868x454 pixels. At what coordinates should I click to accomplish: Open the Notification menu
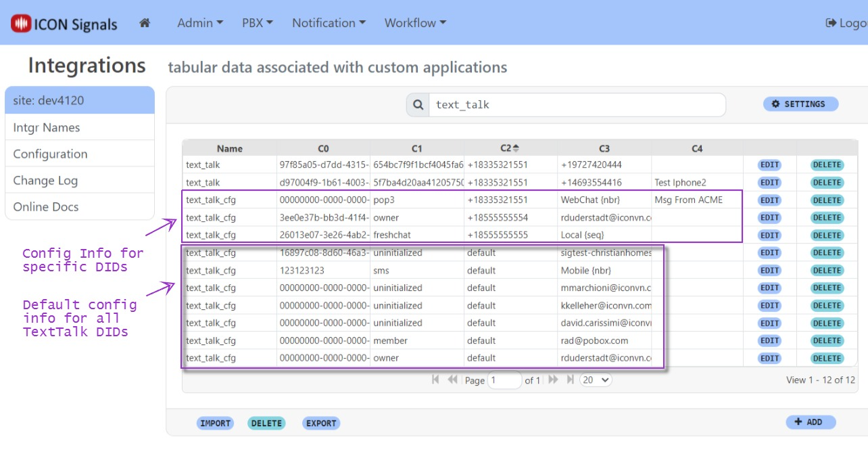click(x=329, y=23)
